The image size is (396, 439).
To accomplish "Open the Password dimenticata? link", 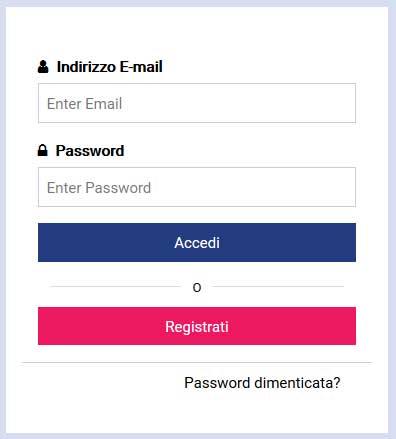I will [x=262, y=383].
